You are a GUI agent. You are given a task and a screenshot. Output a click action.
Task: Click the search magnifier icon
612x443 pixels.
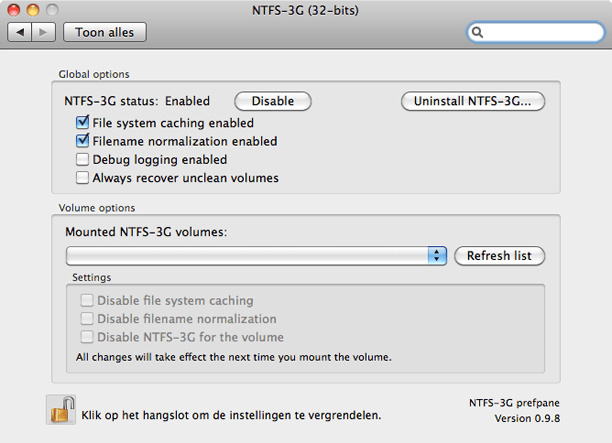point(478,32)
